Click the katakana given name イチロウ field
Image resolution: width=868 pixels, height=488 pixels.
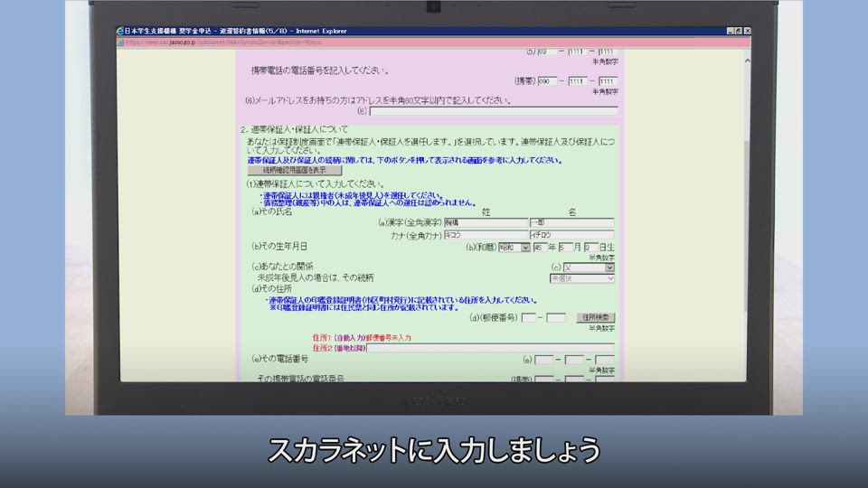(571, 234)
